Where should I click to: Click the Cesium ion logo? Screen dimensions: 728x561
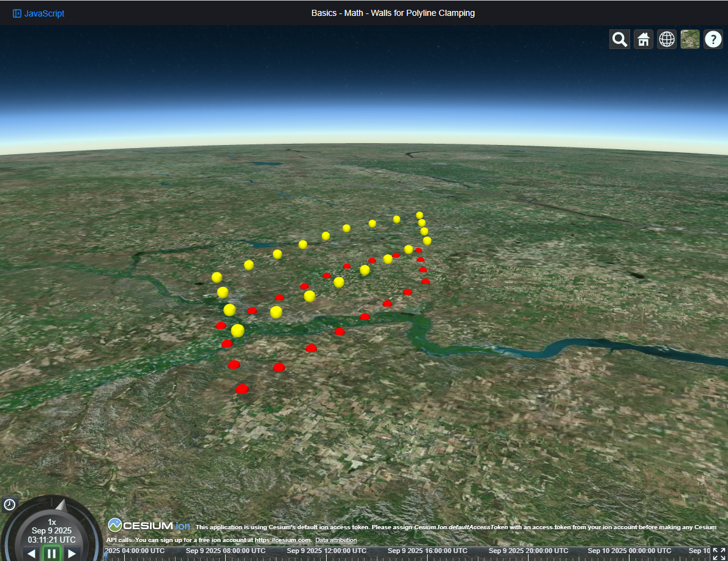pyautogui.click(x=149, y=526)
